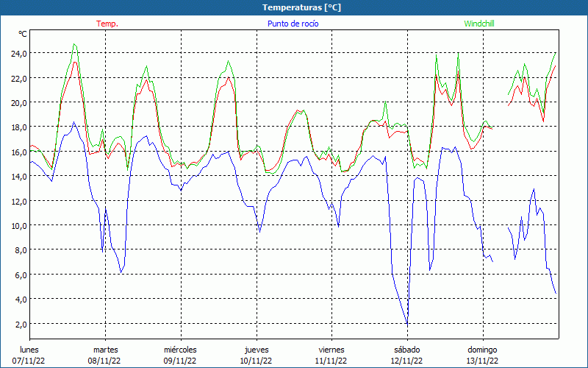Click the 6,0 y-axis value
Viewport: 588px width, 368px height.
coord(21,275)
